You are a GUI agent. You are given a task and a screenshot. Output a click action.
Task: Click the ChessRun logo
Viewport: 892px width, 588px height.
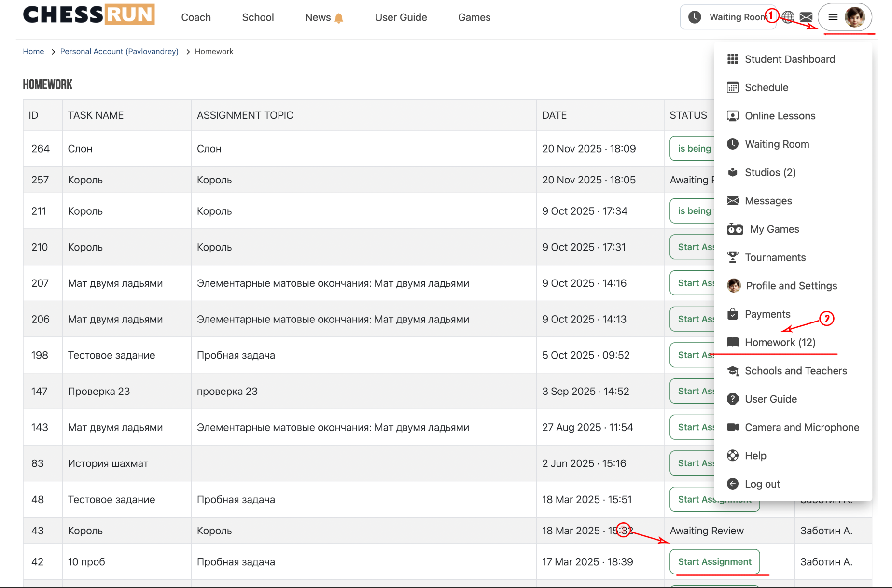[89, 14]
